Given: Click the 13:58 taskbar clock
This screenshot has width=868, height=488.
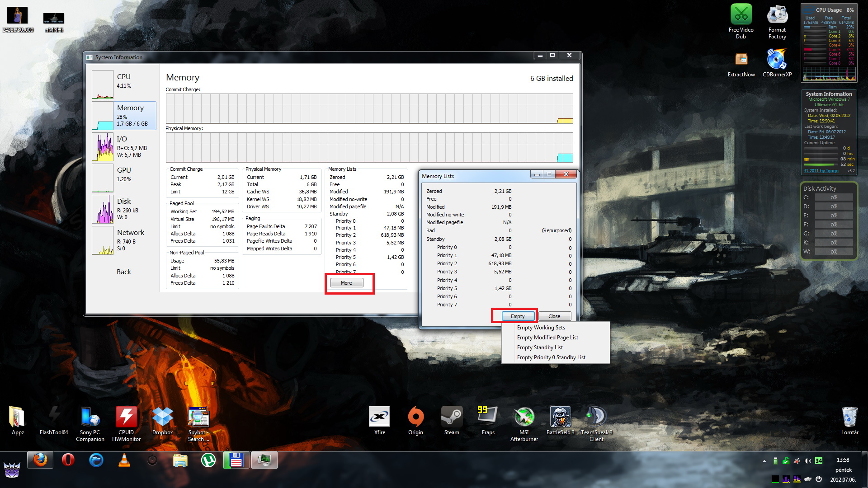Looking at the screenshot, I should pyautogui.click(x=843, y=460).
